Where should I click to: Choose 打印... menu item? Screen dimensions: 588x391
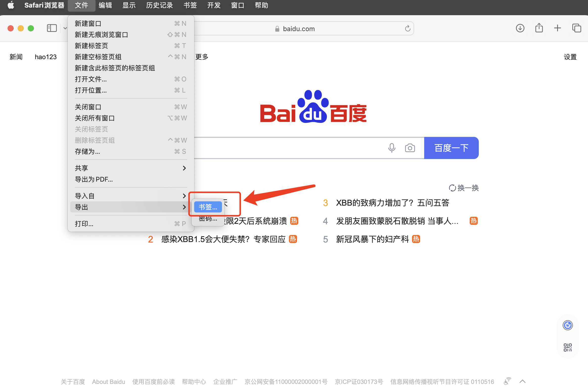[x=131, y=224]
